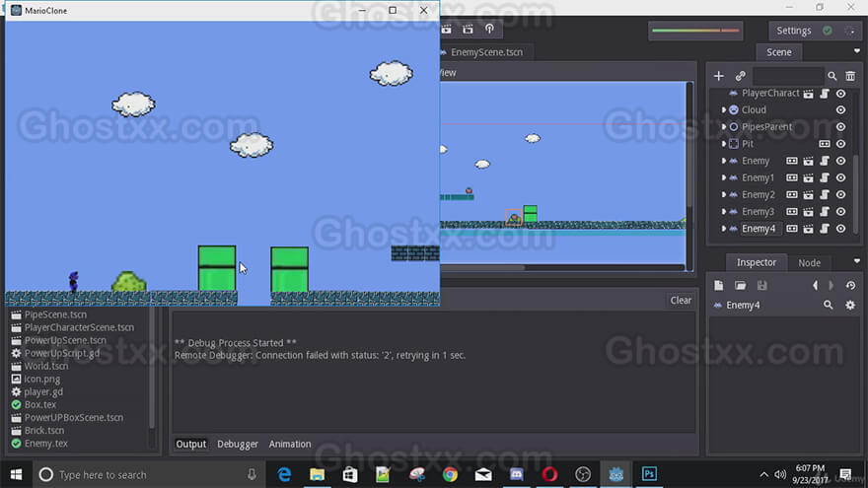Click the play-scene clapperboard icon in the top toolbar

[447, 29]
